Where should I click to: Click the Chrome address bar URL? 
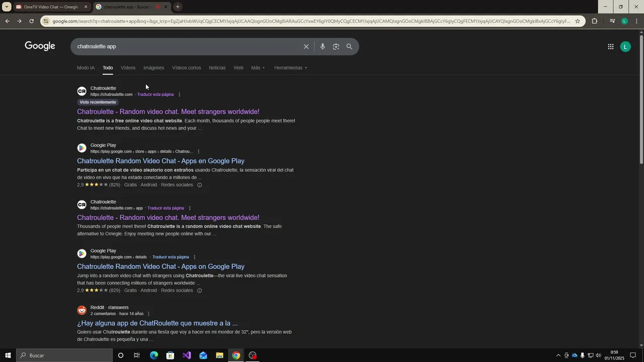coord(311,21)
